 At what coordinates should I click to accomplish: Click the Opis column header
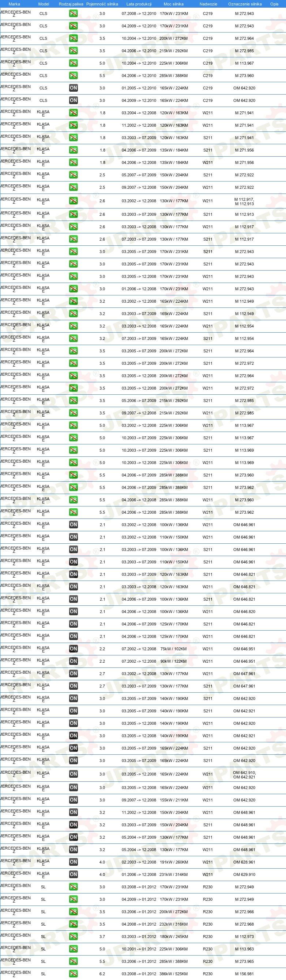[274, 4]
